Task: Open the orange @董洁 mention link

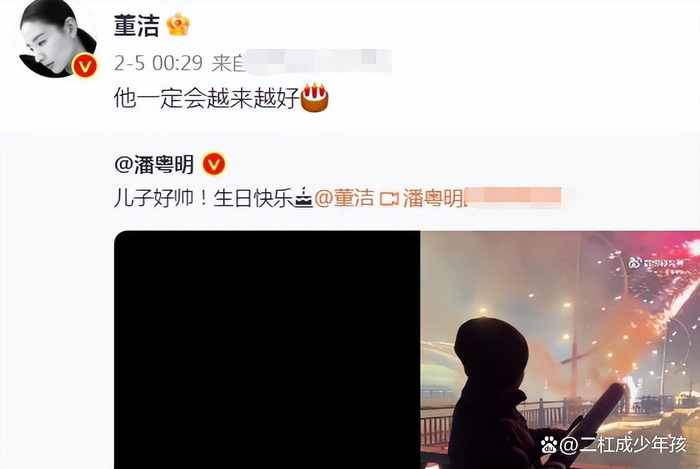Action: 344,198
